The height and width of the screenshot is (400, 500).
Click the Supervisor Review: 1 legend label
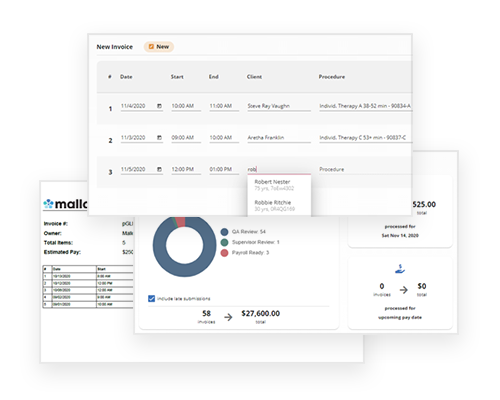tap(256, 242)
